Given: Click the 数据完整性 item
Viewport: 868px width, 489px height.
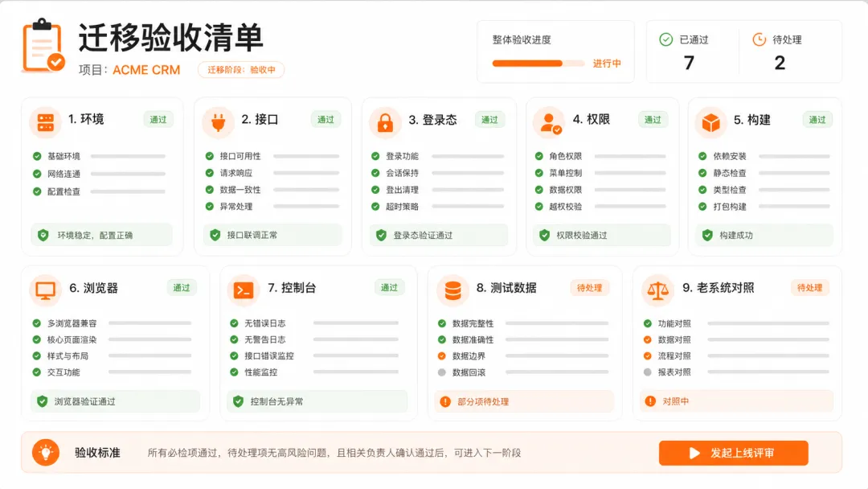Looking at the screenshot, I should click(x=473, y=323).
